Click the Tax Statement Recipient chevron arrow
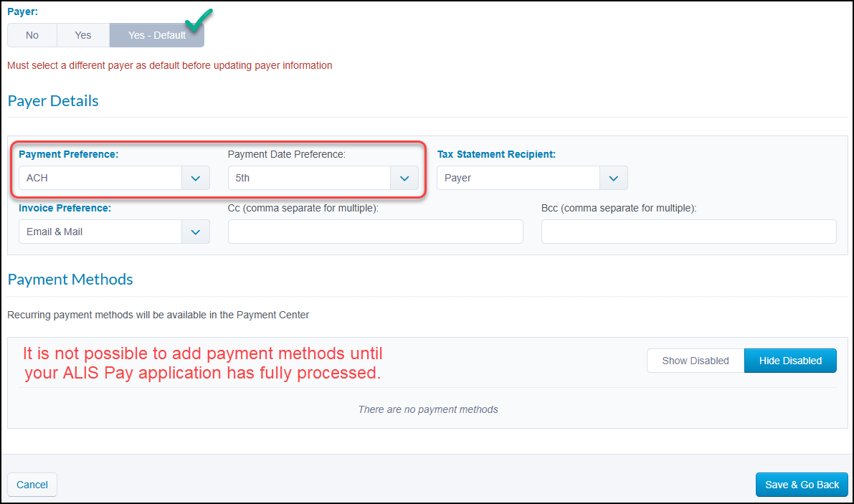Image resolution: width=854 pixels, height=504 pixels. click(x=614, y=178)
